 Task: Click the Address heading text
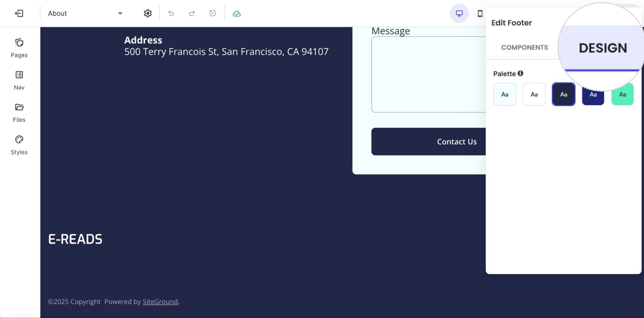[143, 40]
